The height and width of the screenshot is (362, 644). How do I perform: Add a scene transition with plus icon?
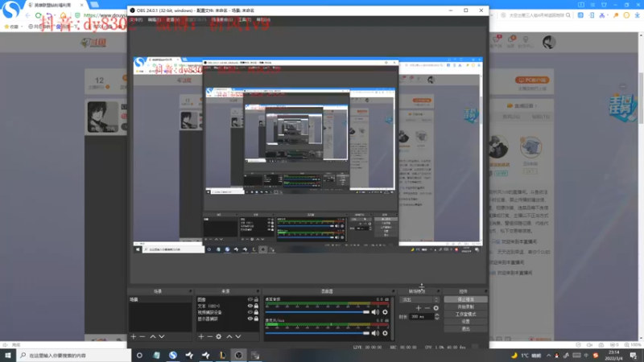[x=418, y=308]
